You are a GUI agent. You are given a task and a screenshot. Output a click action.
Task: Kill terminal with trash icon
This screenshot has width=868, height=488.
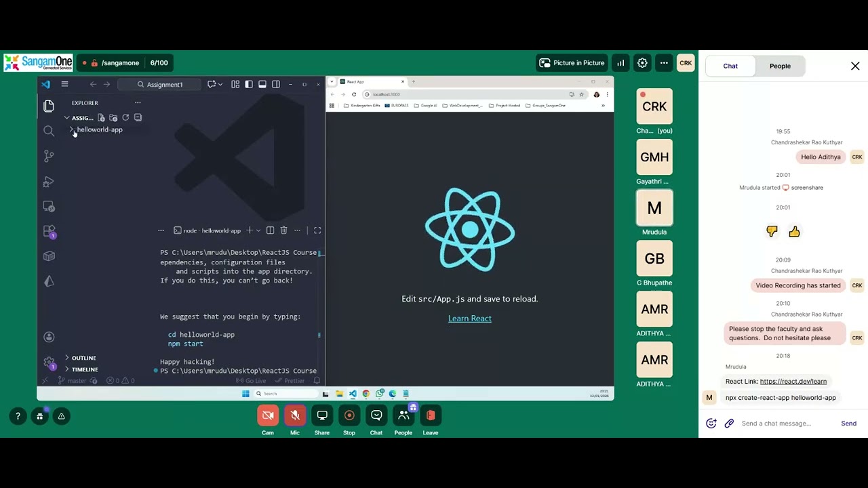click(x=283, y=230)
